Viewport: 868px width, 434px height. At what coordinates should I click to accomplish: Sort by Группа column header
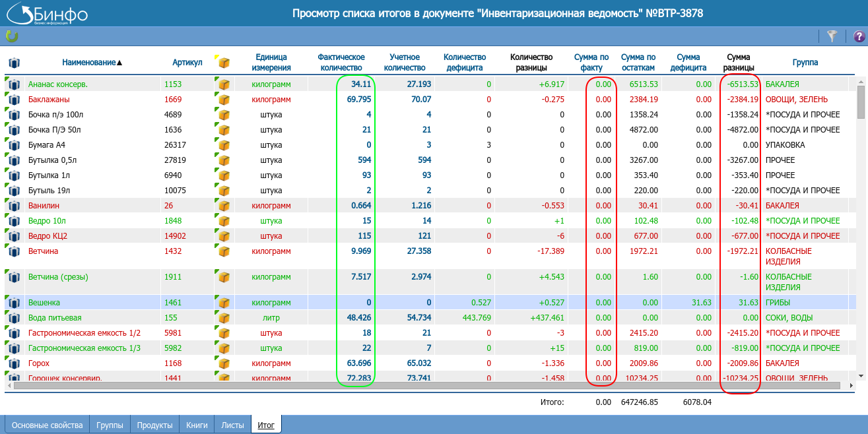coord(805,63)
